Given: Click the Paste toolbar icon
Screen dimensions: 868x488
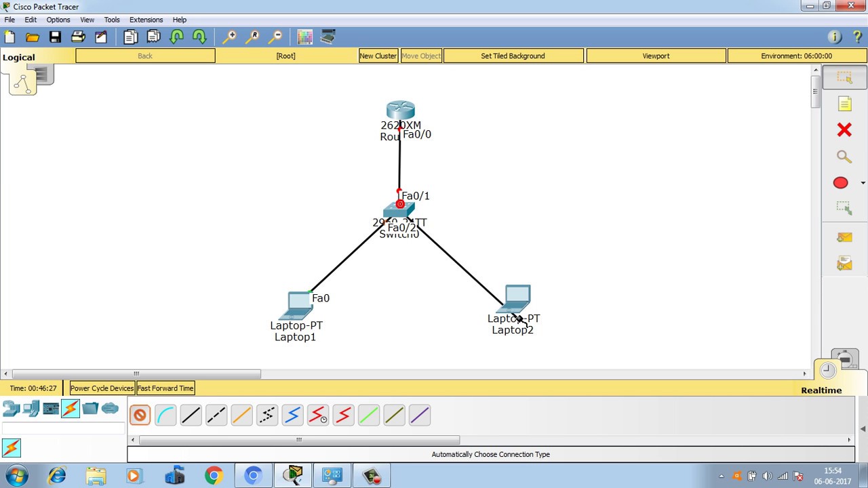Looking at the screenshot, I should (x=154, y=37).
